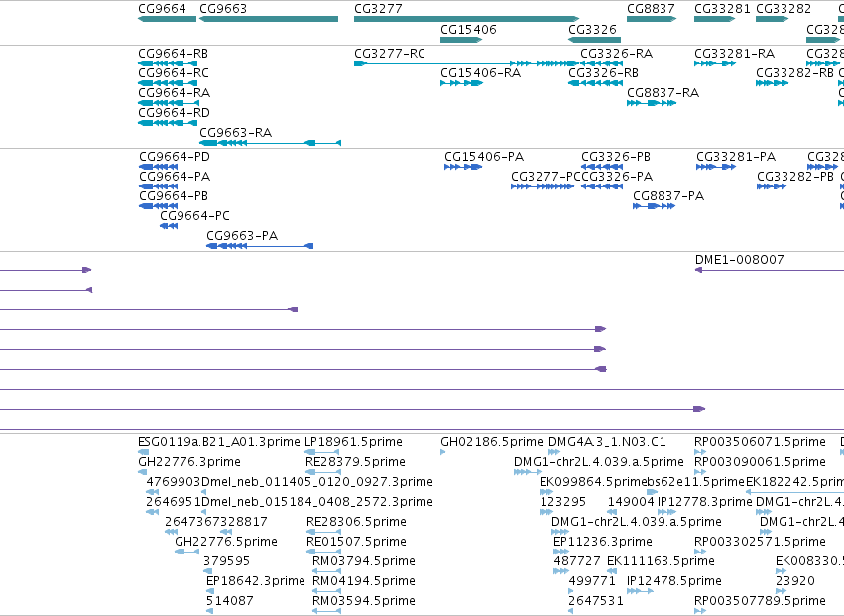Select transcript CG3326-RB
This screenshot has width=844, height=616.
click(603, 73)
